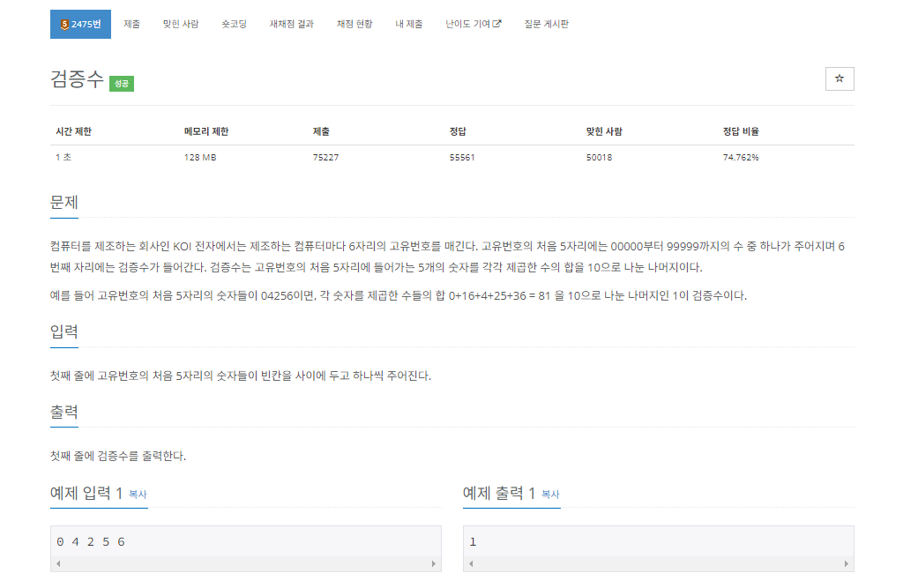Open the 제출 tab

pyautogui.click(x=131, y=24)
